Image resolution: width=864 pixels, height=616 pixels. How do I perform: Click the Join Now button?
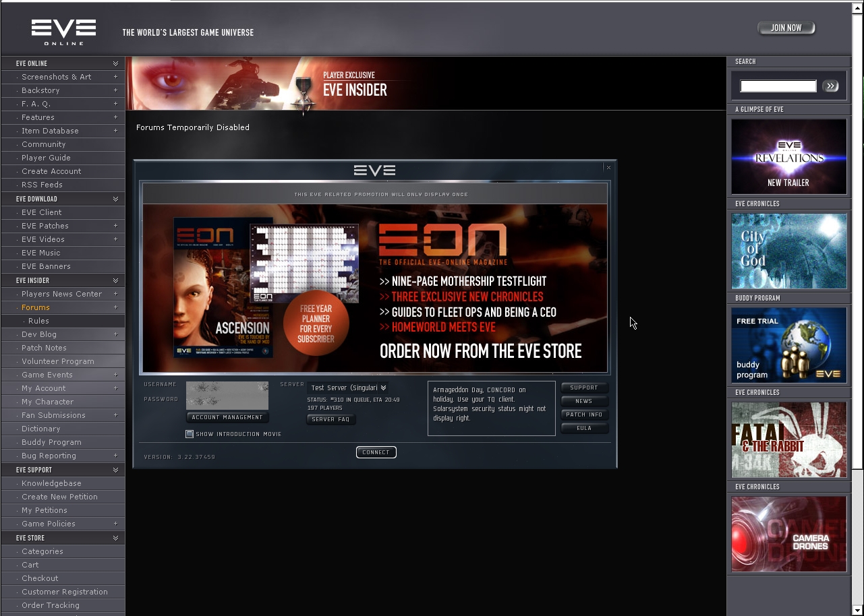(x=786, y=28)
